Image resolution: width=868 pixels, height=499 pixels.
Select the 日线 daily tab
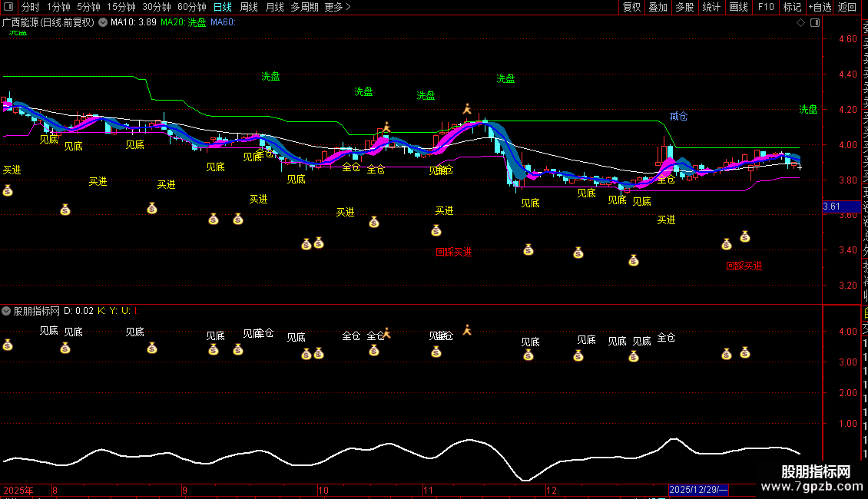[x=223, y=7]
